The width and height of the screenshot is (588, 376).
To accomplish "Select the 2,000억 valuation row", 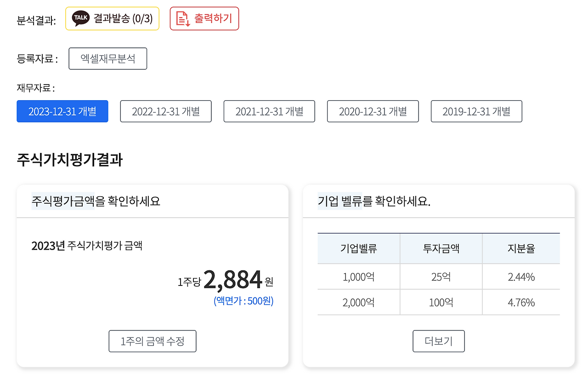I will click(359, 302).
